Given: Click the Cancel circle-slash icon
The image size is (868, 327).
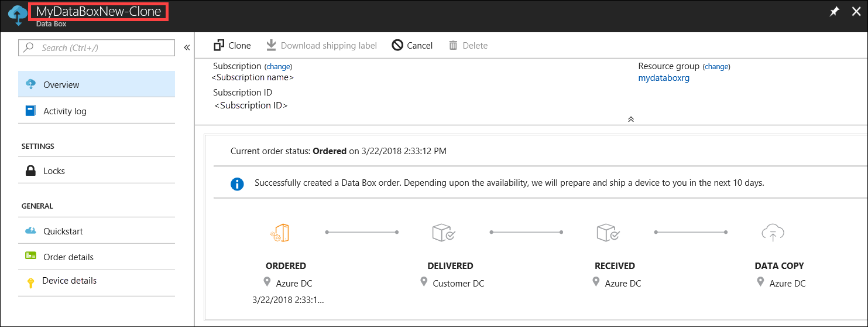Looking at the screenshot, I should [397, 45].
